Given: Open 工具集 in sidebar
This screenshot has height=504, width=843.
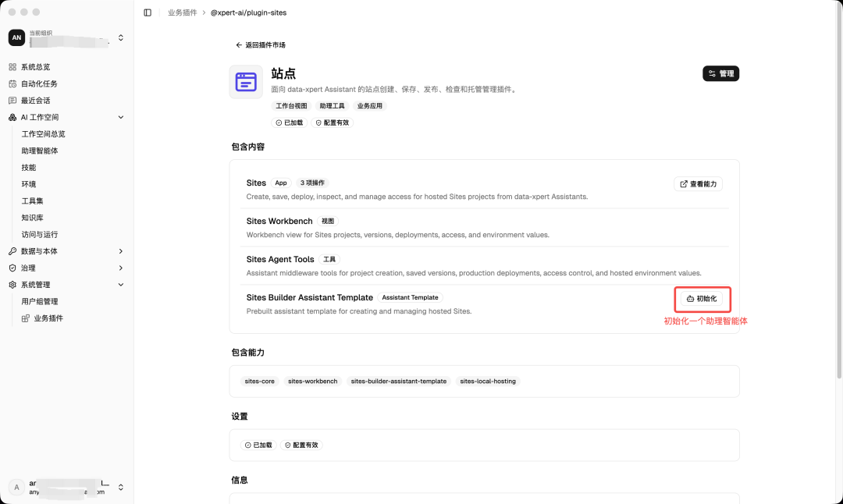Looking at the screenshot, I should tap(32, 201).
